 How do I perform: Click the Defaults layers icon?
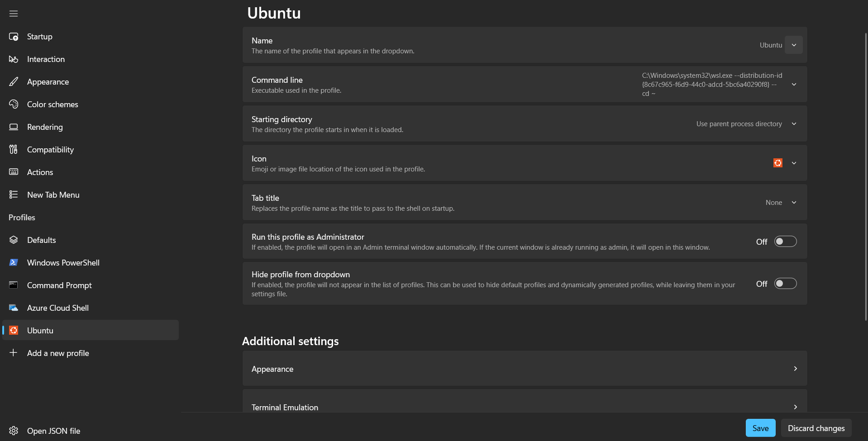[14, 240]
